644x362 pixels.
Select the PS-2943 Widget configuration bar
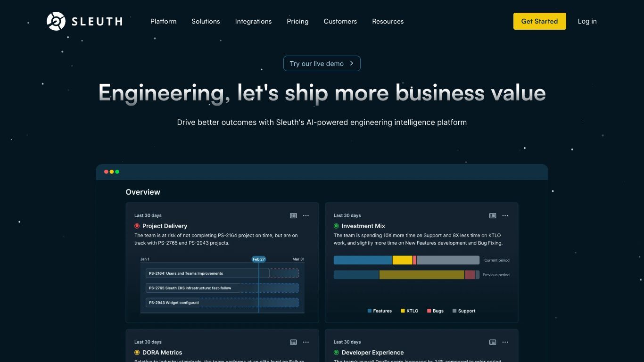click(x=222, y=303)
